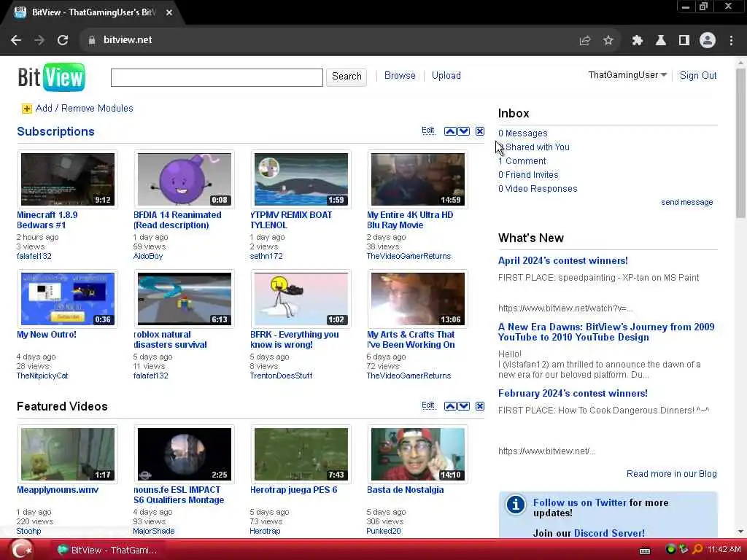
Task: Close the BitView browser tab
Action: 169,12
